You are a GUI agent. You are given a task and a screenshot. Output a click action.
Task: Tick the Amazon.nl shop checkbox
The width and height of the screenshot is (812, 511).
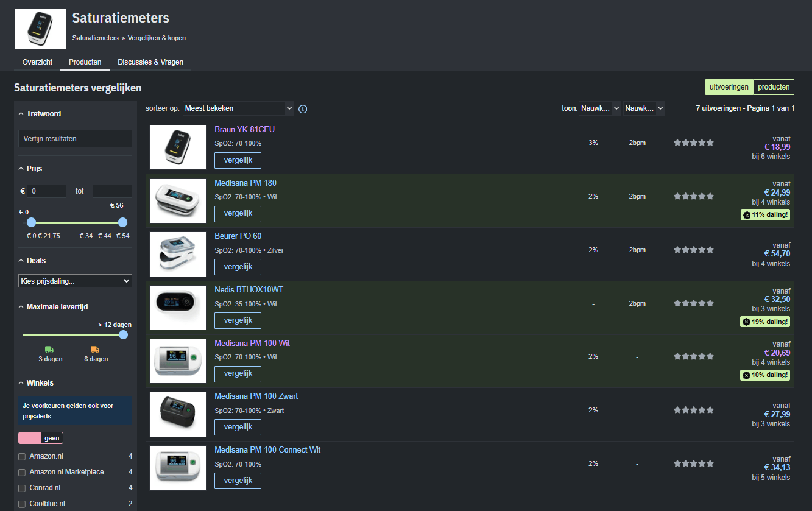coord(22,456)
